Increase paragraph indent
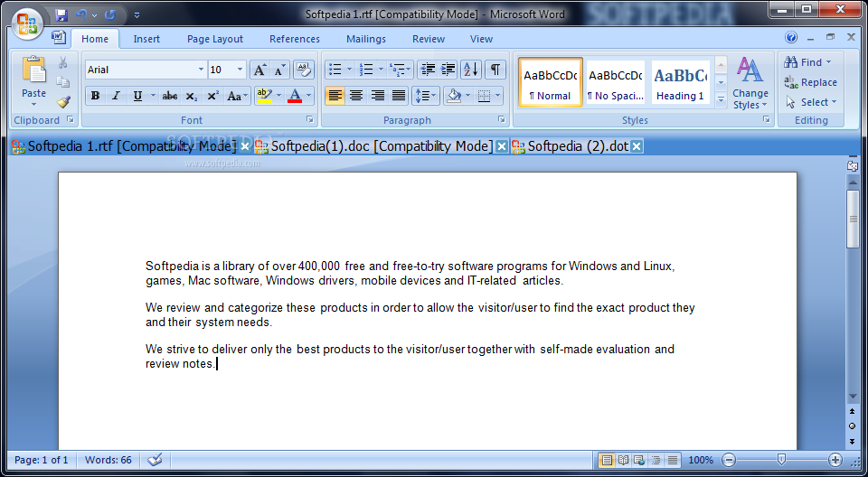 point(448,70)
